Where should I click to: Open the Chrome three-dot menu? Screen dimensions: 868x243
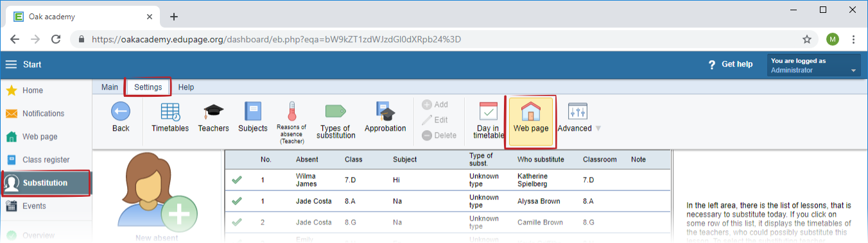(x=854, y=39)
